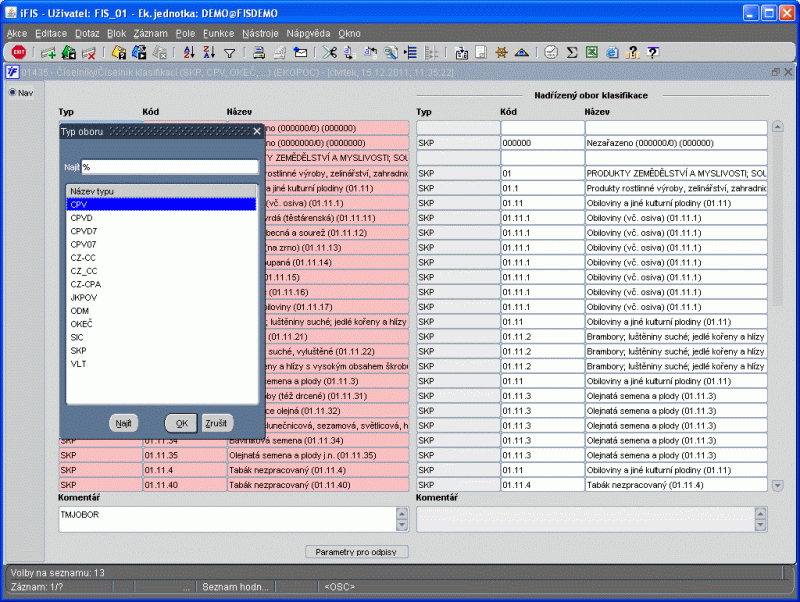Select SKP in the type list

point(161,350)
